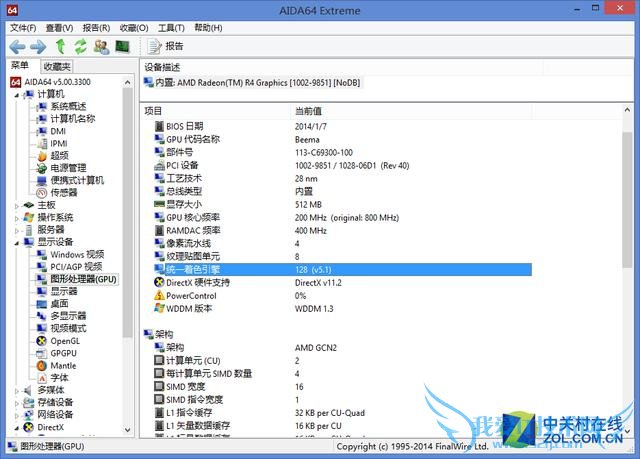This screenshot has height=459, width=640.
Task: Click the users icon in toolbar
Action: point(101,47)
